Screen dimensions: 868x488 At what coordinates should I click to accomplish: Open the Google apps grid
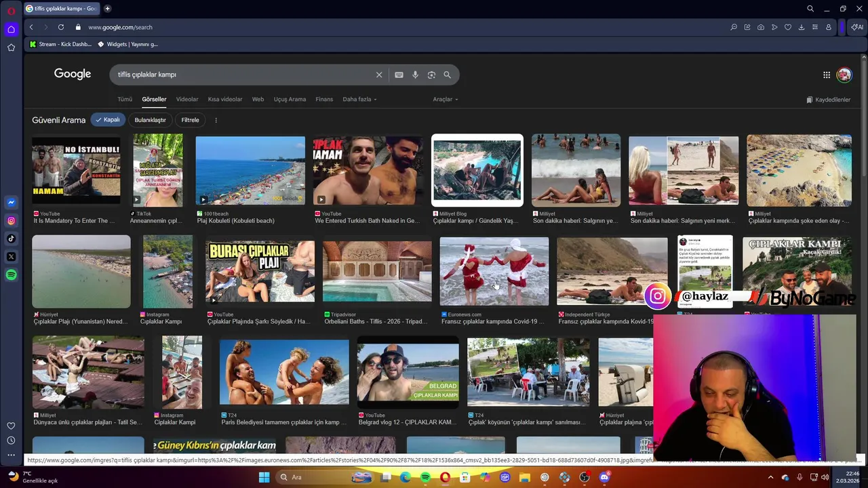point(827,75)
